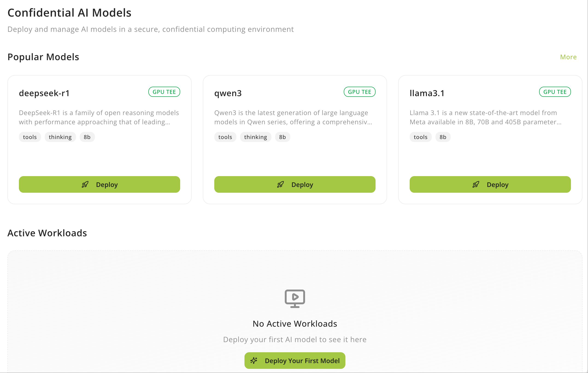This screenshot has height=373, width=588.
Task: Toggle the thinking tag on deepseek-r1
Action: (60, 137)
